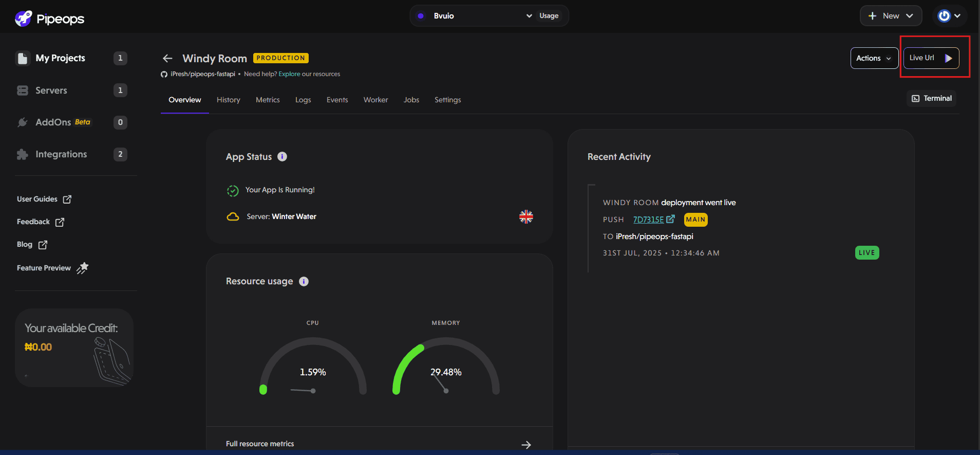Click the Feature Preview shooting star icon
This screenshot has height=455, width=980.
pyautogui.click(x=83, y=268)
